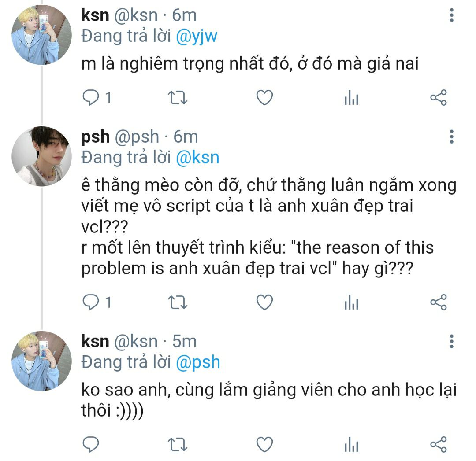Reply to ksn's last tweet
The image size is (476, 461).
tap(91, 444)
